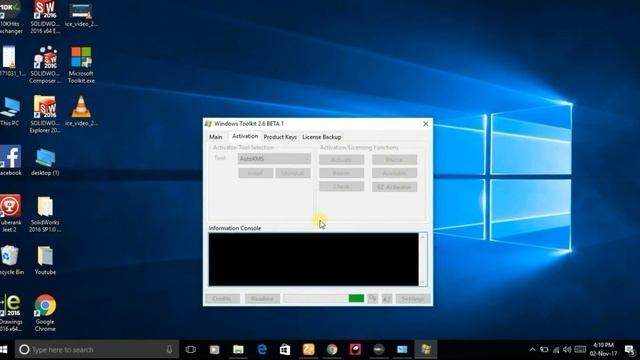The height and width of the screenshot is (360, 640).
Task: Click the taskbar search box
Action: click(x=97, y=349)
